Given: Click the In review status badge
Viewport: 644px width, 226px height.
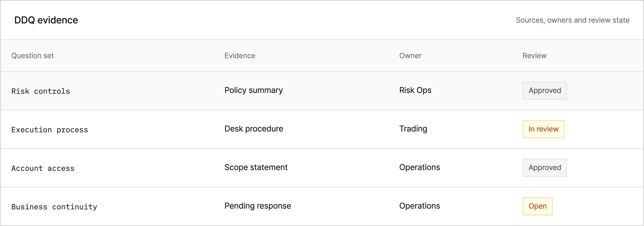Looking at the screenshot, I should click(543, 129).
